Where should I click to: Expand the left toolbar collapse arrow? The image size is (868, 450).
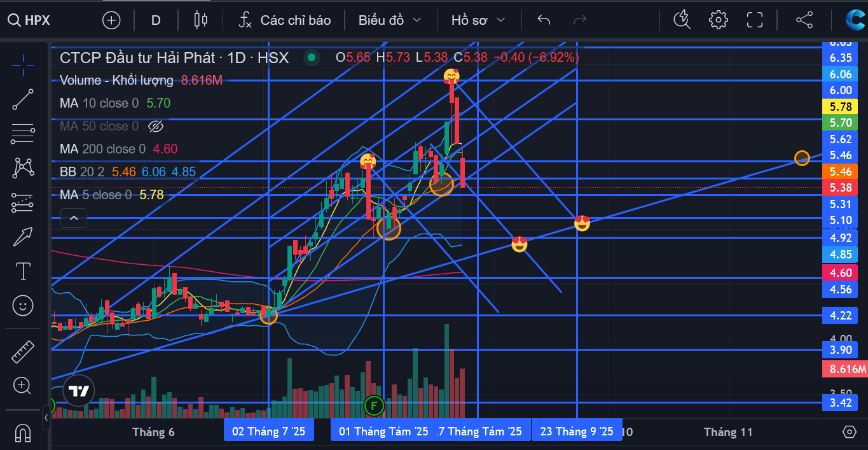click(x=46, y=418)
